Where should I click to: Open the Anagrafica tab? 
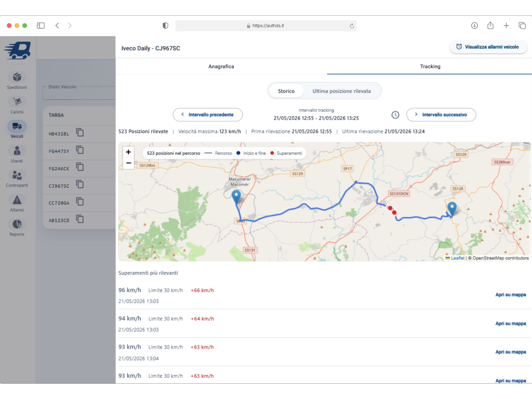pyautogui.click(x=221, y=66)
